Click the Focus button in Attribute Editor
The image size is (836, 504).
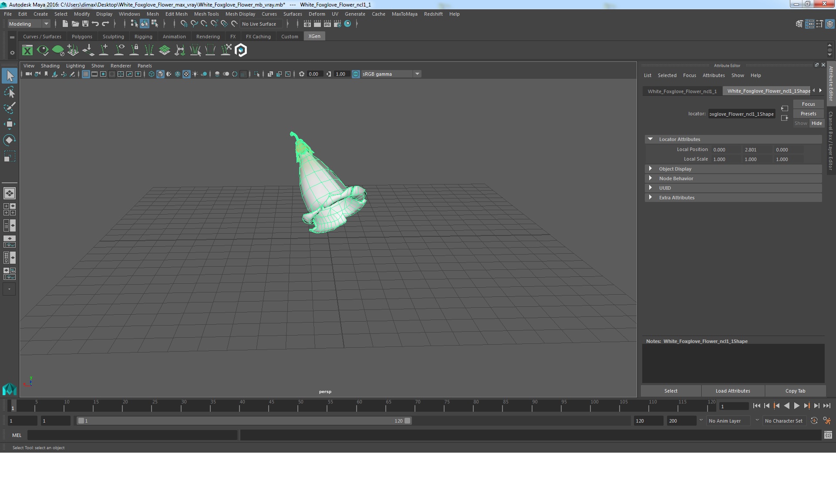[x=808, y=104]
